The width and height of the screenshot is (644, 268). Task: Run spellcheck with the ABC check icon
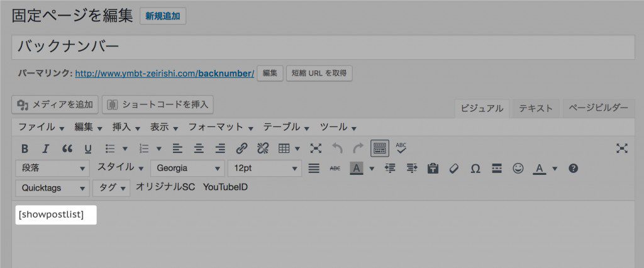click(x=401, y=148)
